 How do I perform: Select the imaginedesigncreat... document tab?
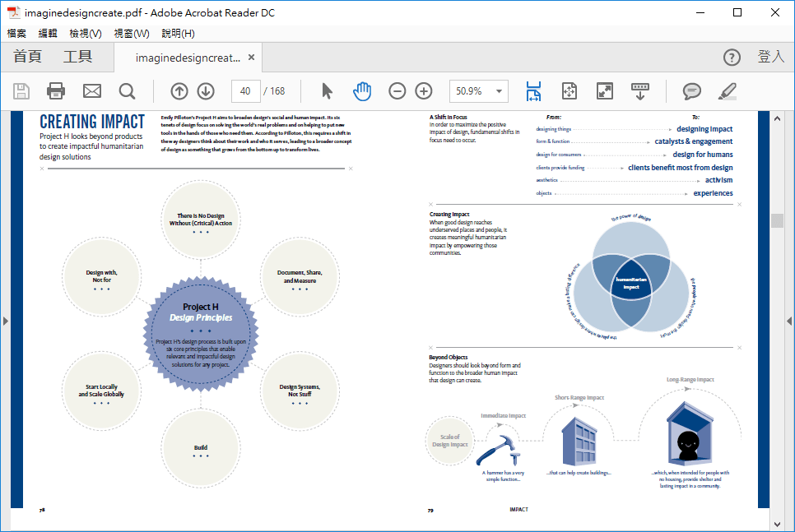click(x=188, y=58)
